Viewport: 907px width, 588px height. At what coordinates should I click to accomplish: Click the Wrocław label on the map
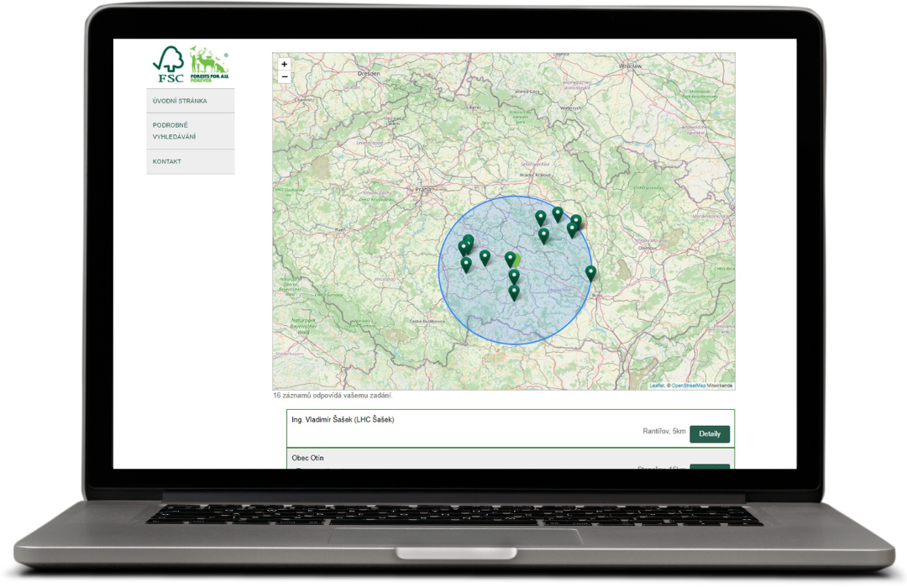630,66
